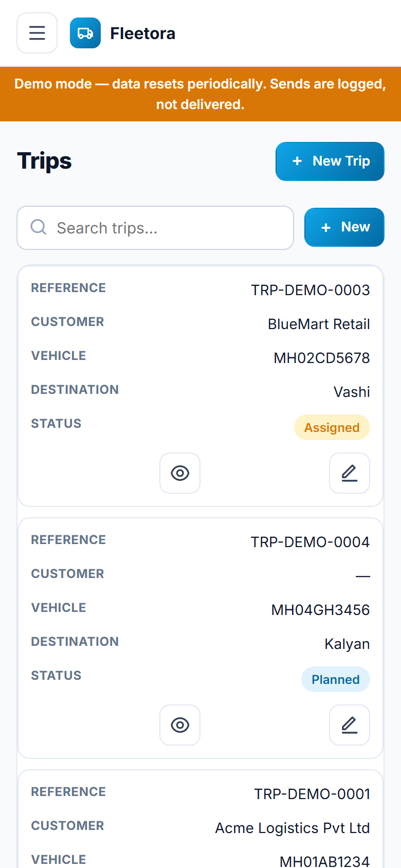Screen dimensions: 401x868
Task: Click plus icon on New Trip button
Action: coord(297,161)
